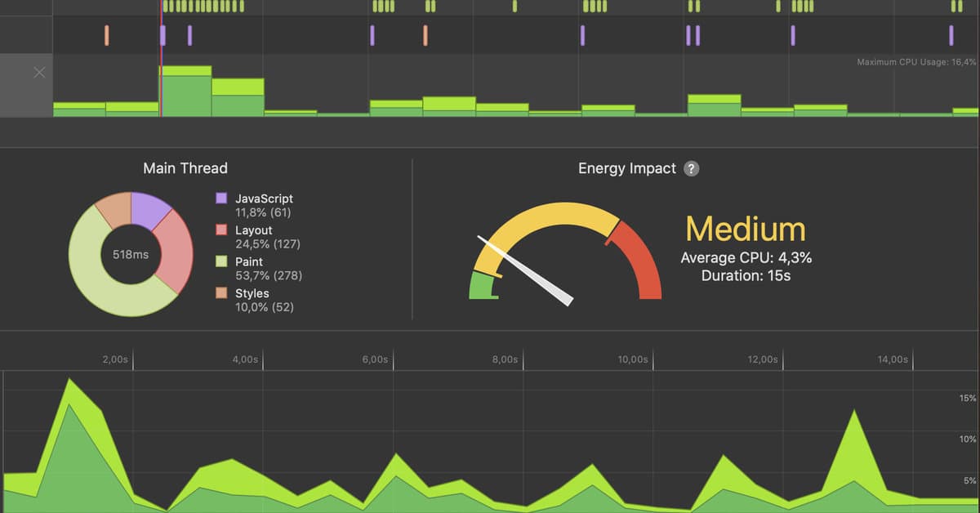Click the Layout red legend swatch
The width and height of the screenshot is (980, 513).
(221, 230)
